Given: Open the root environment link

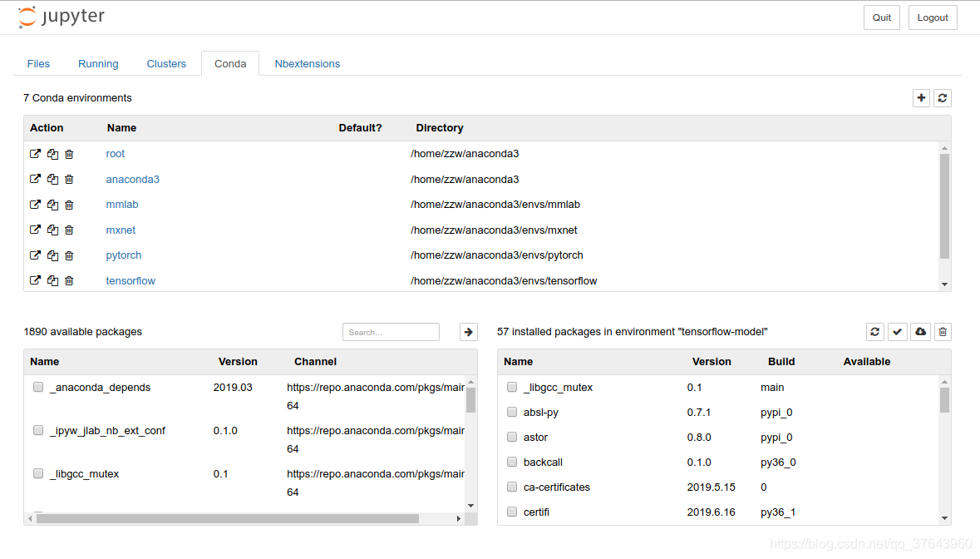Looking at the screenshot, I should [115, 154].
